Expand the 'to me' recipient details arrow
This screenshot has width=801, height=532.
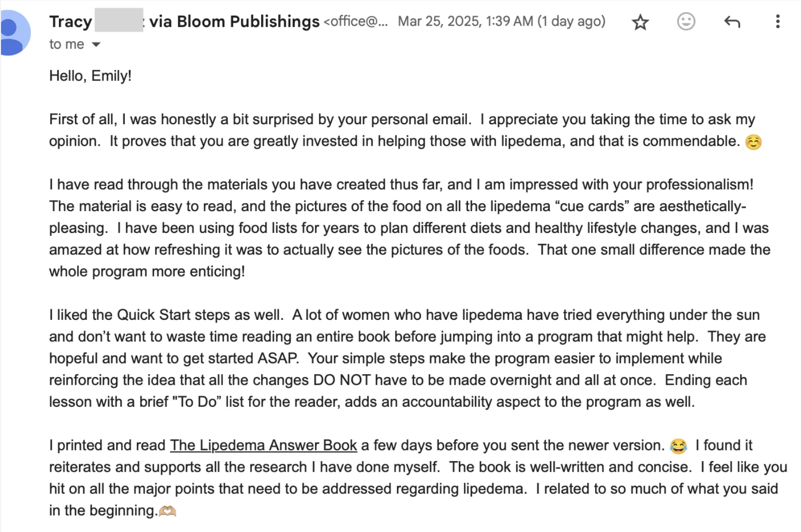tap(96, 45)
